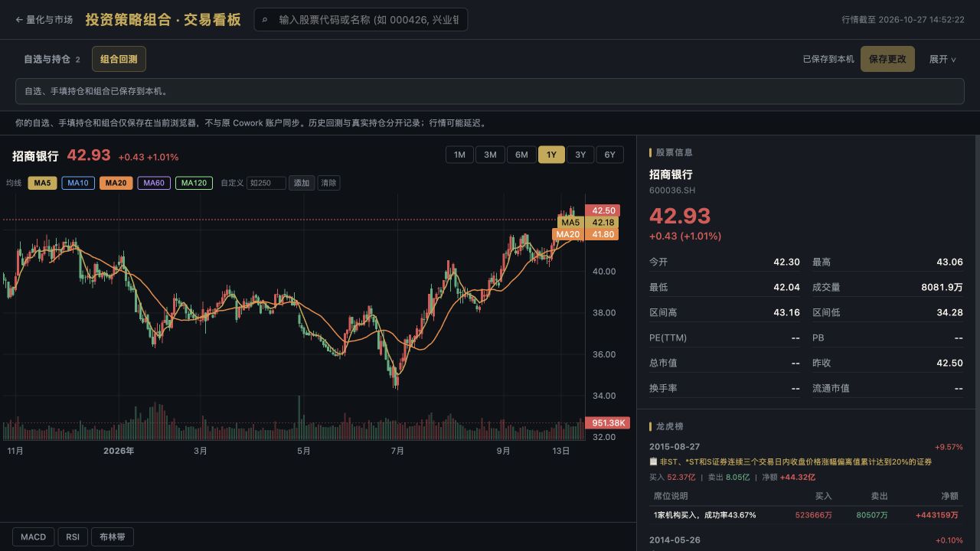The height and width of the screenshot is (551, 980).
Task: Click the 招商银行 chart title
Action: [35, 156]
